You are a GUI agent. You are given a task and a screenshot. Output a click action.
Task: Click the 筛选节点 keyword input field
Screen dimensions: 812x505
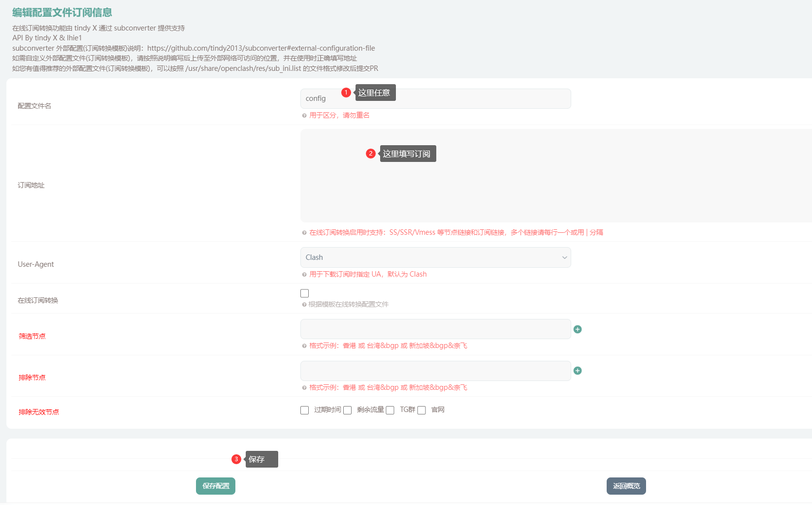(435, 329)
